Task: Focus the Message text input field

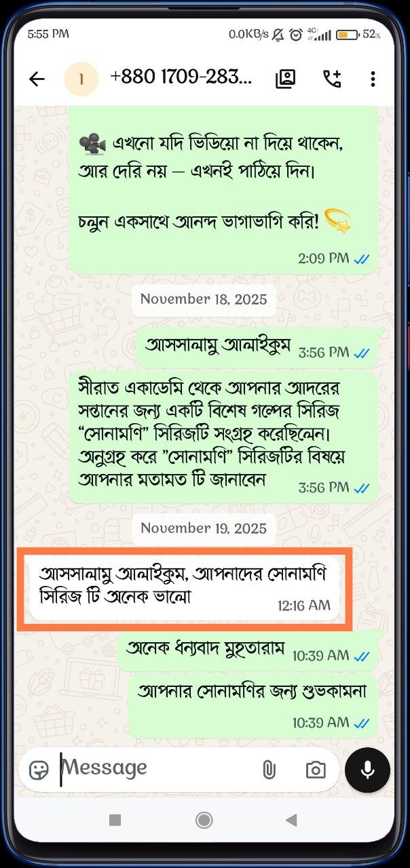Action: click(x=156, y=768)
